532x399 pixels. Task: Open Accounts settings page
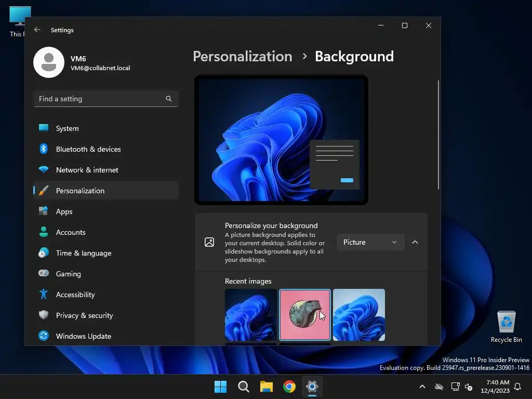coord(106,232)
